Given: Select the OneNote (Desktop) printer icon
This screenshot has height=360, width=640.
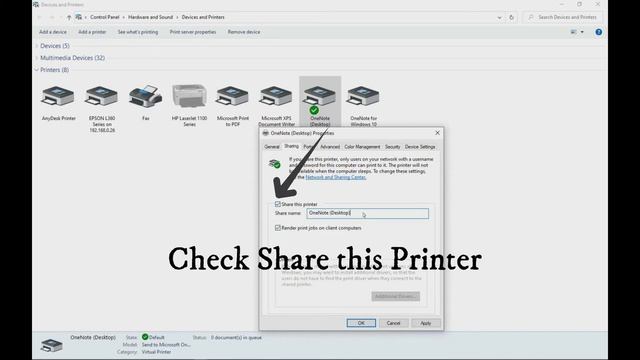Looking at the screenshot, I should [x=320, y=96].
